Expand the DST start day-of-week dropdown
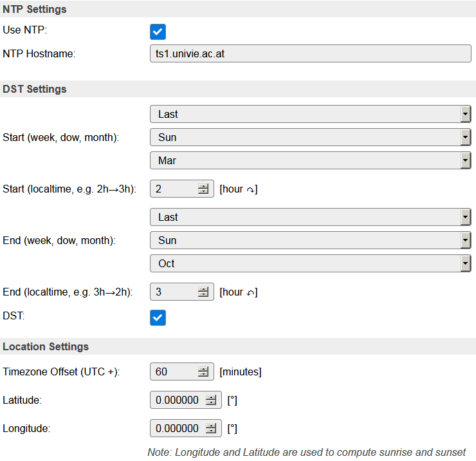This screenshot has height=461, width=476. pyautogui.click(x=310, y=137)
